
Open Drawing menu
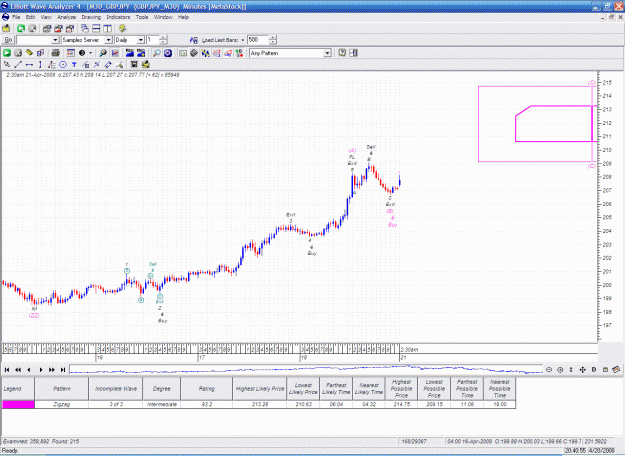91,17
